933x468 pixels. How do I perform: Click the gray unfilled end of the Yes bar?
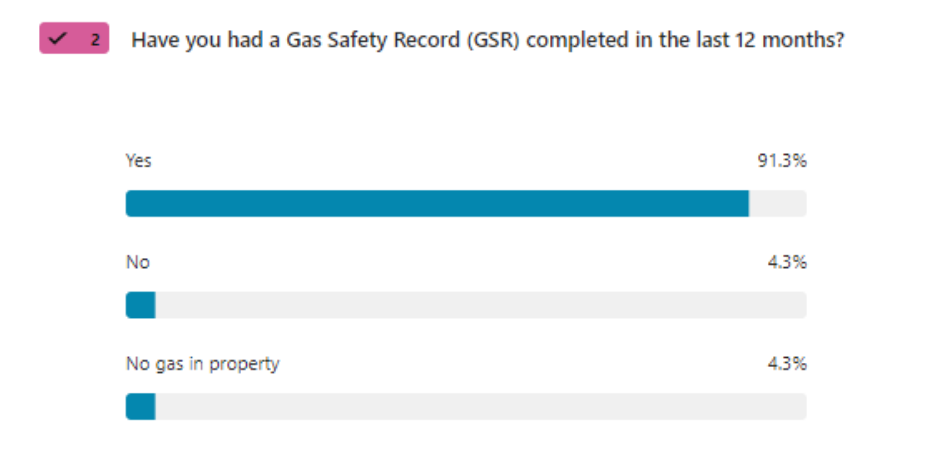(777, 204)
